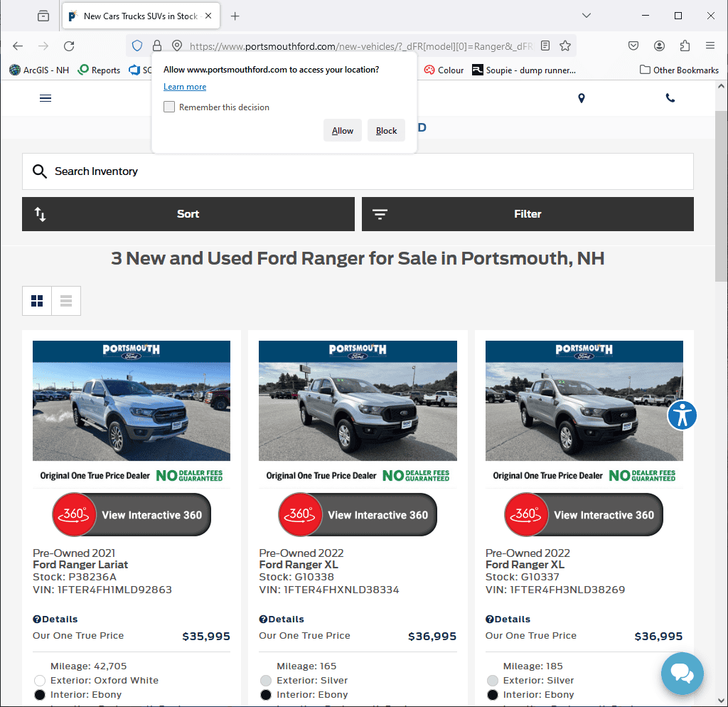Show price Details for stock G10337
The width and height of the screenshot is (728, 707).
tap(508, 620)
